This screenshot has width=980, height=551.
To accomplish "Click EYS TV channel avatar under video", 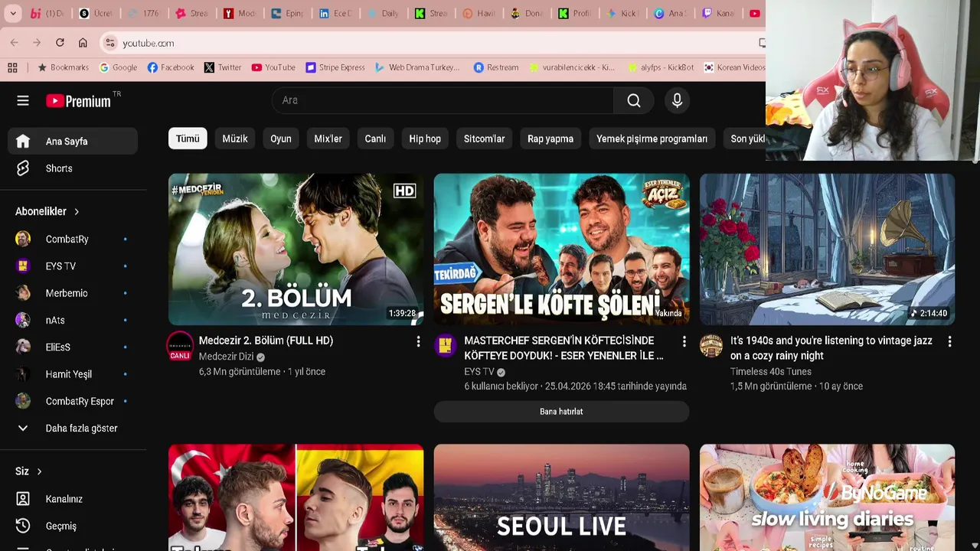I will [446, 345].
